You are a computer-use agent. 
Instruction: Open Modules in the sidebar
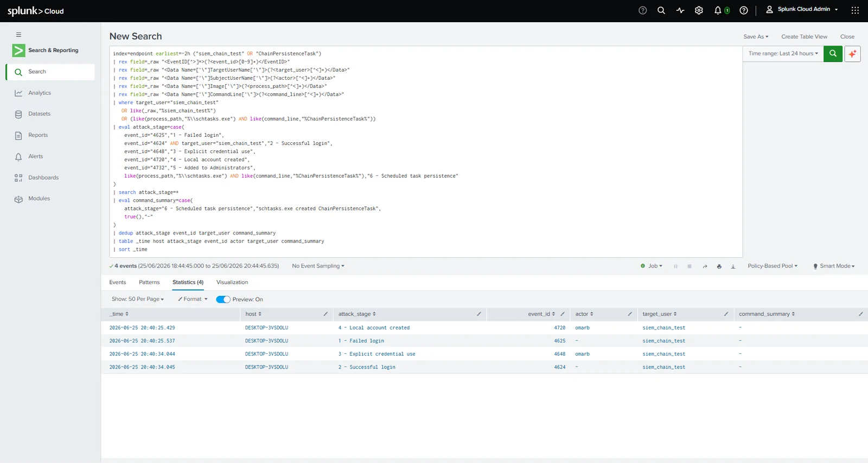pyautogui.click(x=50, y=199)
